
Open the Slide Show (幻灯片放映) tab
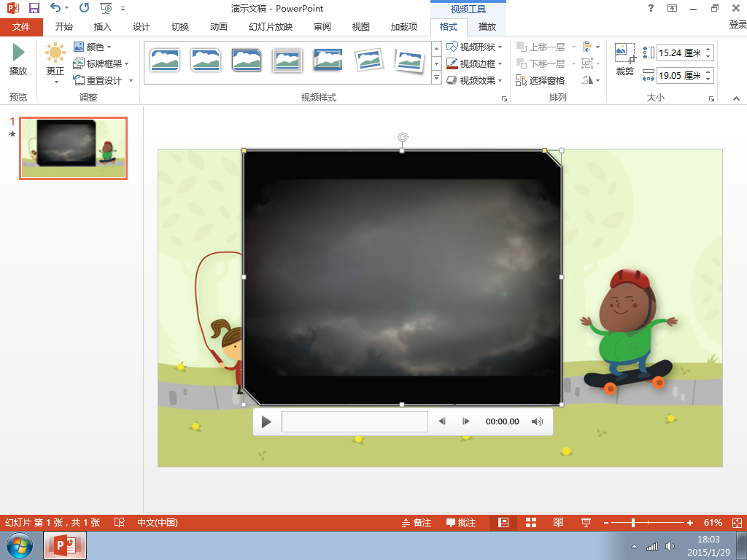pyautogui.click(x=271, y=27)
